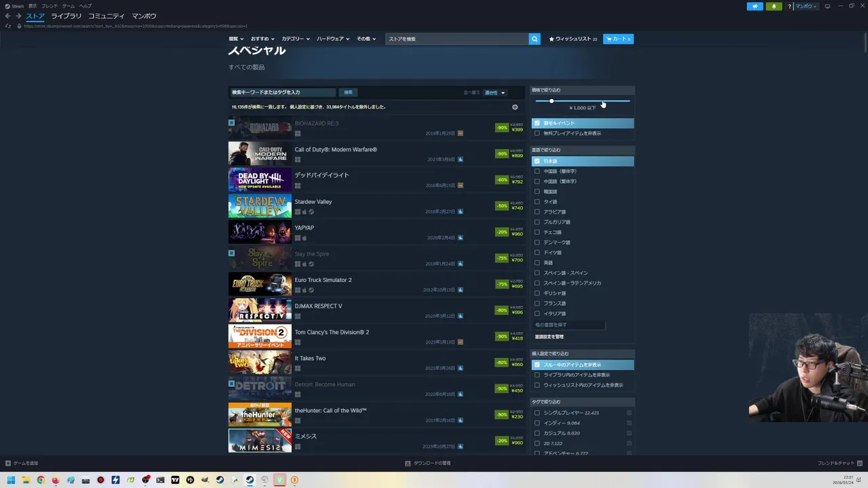This screenshot has width=868, height=488.
Task: Open the downloads manager icon
Action: [408, 464]
